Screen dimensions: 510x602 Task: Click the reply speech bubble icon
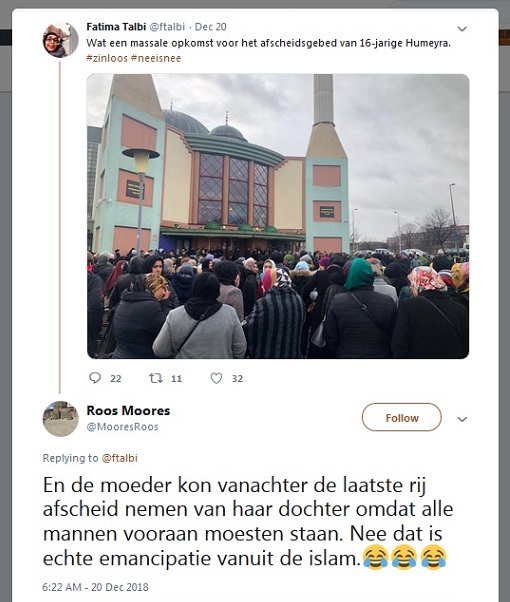click(x=95, y=378)
